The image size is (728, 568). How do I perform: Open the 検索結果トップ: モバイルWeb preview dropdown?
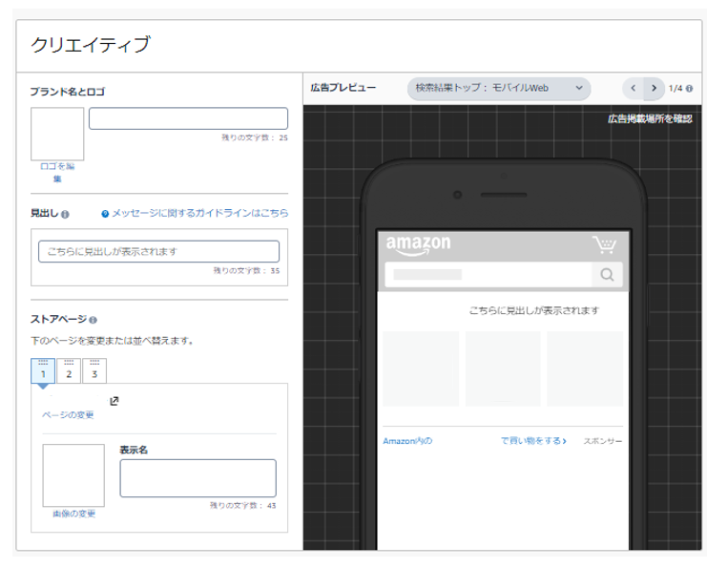[x=499, y=88]
